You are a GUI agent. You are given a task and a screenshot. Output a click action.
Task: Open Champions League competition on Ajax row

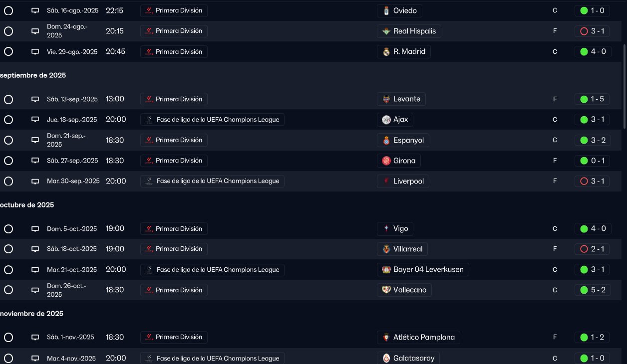pos(212,120)
